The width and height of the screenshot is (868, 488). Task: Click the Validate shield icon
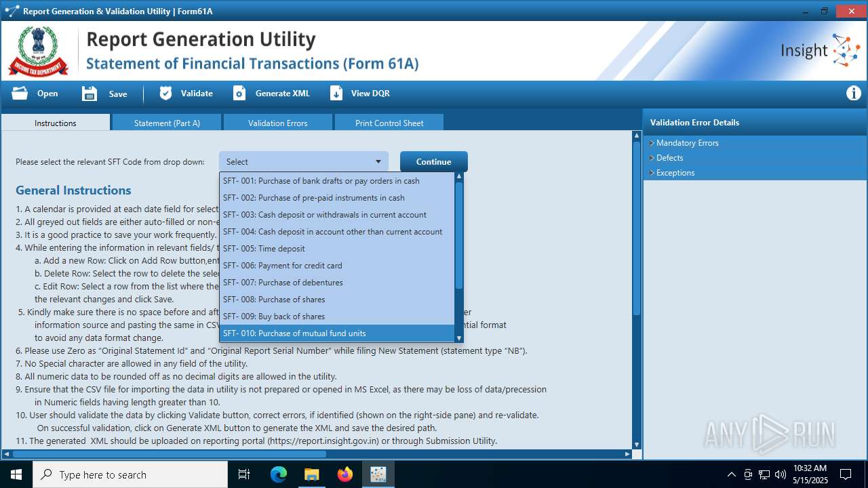(x=165, y=94)
